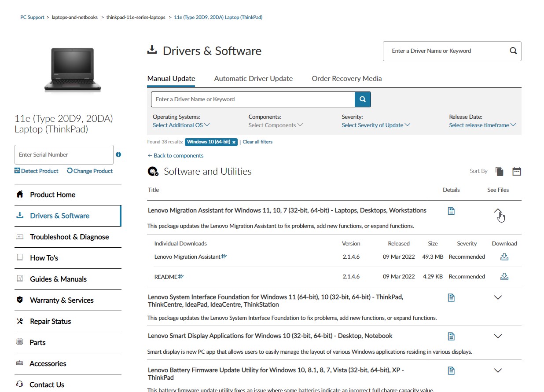Screen dimensions: 544x392
Task: Open Guides & Manuals from the sidebar
Action: pyautogui.click(x=58, y=279)
